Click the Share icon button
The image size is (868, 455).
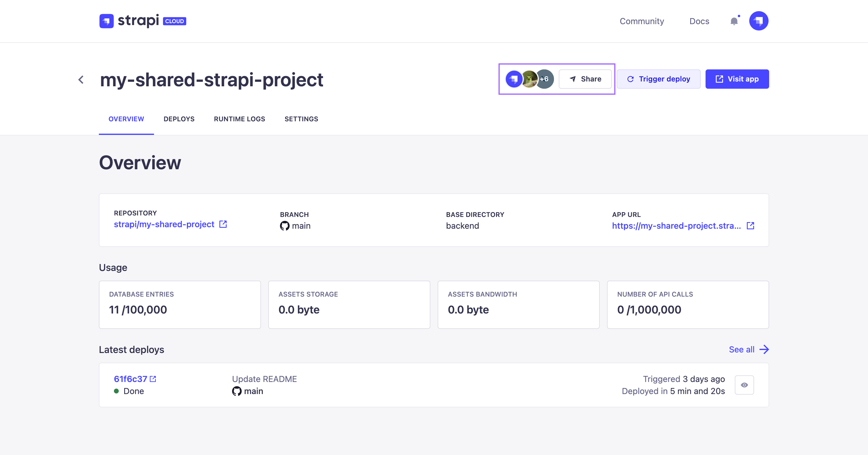coord(585,79)
